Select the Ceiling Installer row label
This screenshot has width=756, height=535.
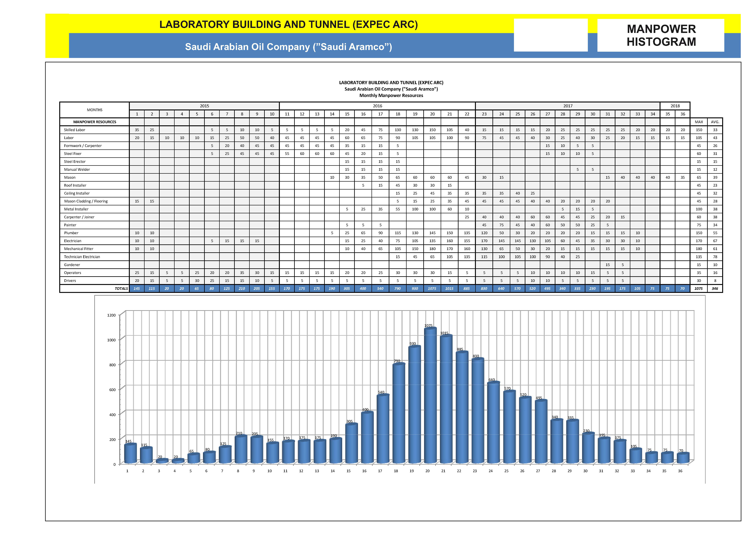click(x=77, y=193)
